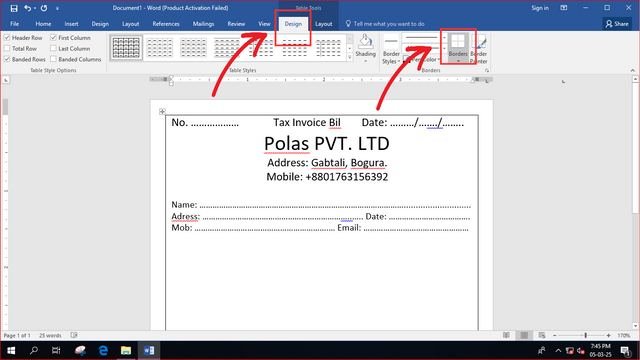The height and width of the screenshot is (360, 640).
Task: Open the undo history dropdown arrow
Action: [x=35, y=8]
